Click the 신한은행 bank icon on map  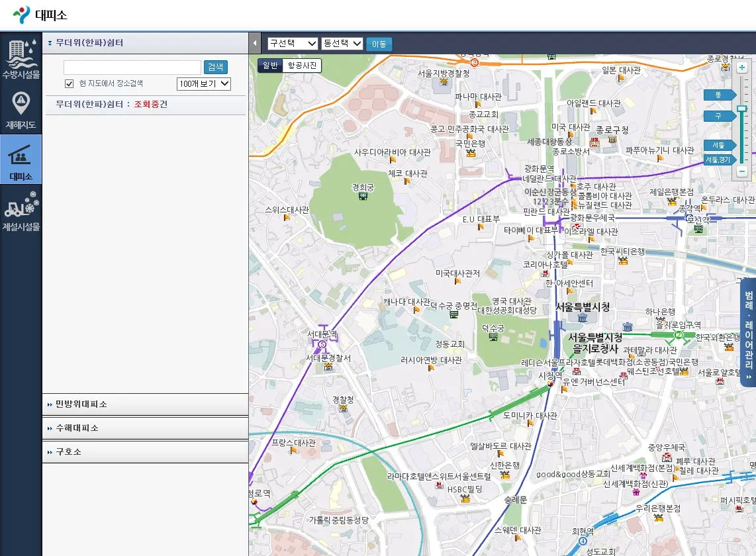(505, 475)
